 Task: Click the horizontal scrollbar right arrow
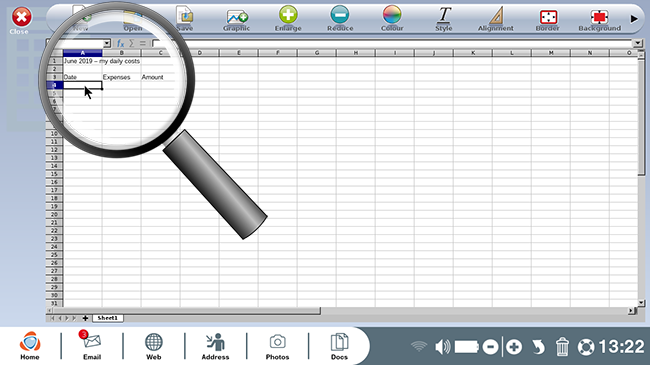[x=632, y=310]
